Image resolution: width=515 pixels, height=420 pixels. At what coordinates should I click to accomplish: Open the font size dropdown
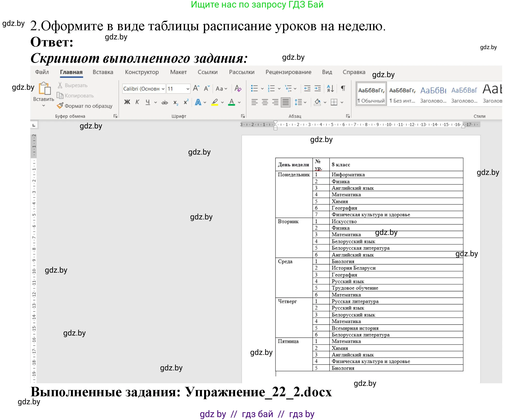(x=188, y=89)
